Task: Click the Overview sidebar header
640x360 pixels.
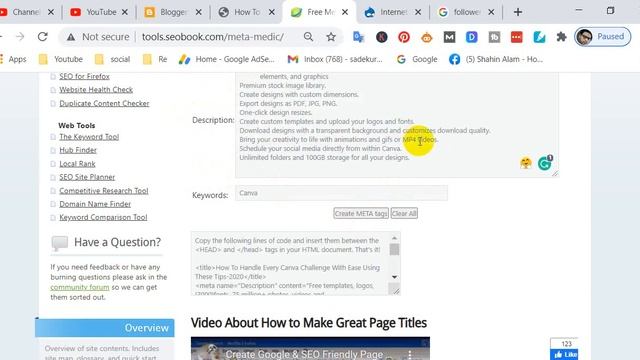Action: click(x=104, y=328)
